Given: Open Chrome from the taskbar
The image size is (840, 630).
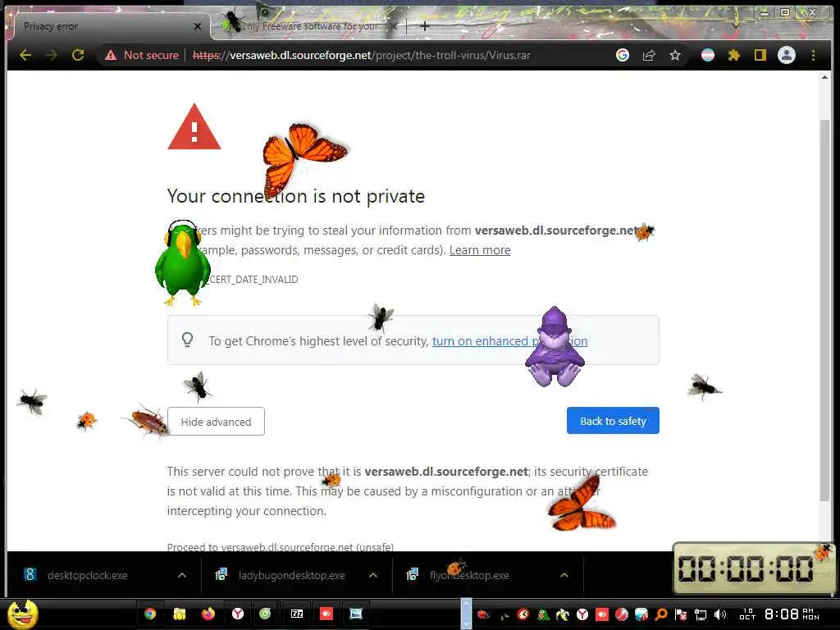Looking at the screenshot, I should coord(150,614).
